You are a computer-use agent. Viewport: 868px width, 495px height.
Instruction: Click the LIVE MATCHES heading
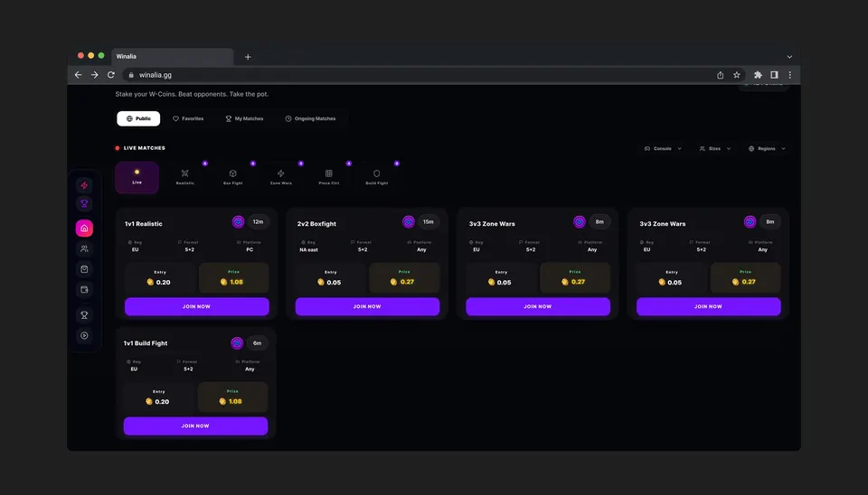point(144,148)
